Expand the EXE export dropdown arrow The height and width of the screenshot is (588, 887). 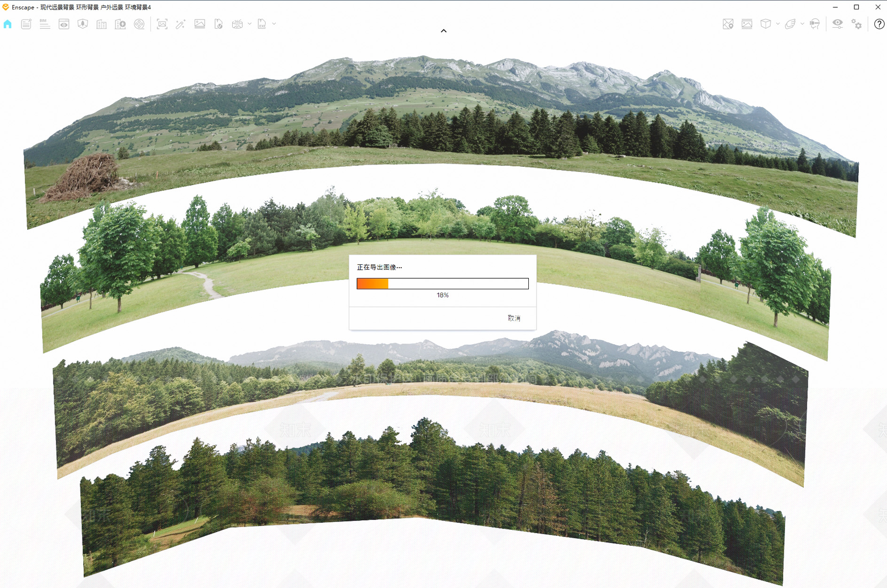pyautogui.click(x=274, y=24)
